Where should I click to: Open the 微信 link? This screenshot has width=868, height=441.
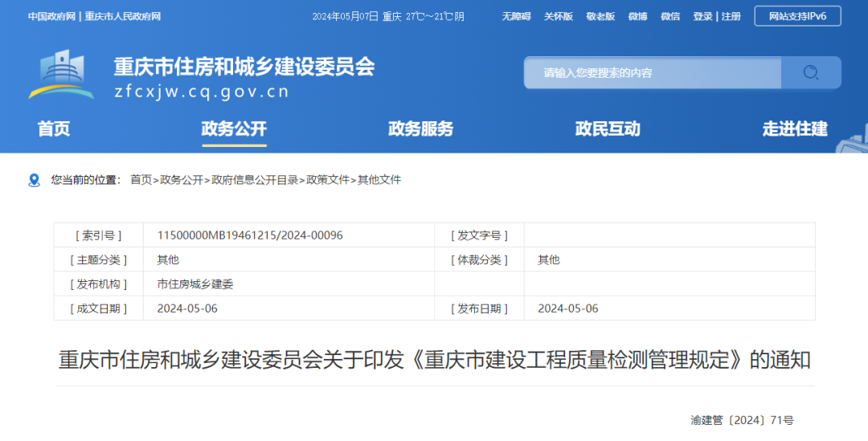(x=670, y=17)
